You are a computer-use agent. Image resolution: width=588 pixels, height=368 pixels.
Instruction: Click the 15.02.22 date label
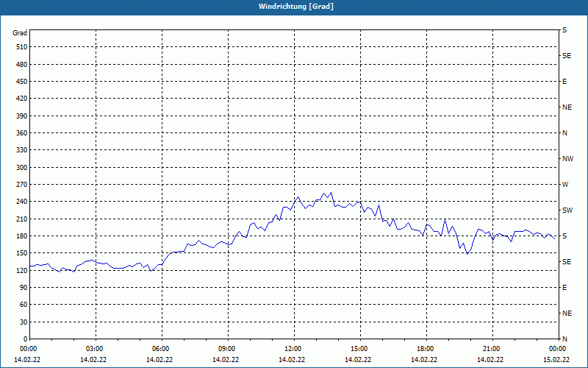point(556,360)
